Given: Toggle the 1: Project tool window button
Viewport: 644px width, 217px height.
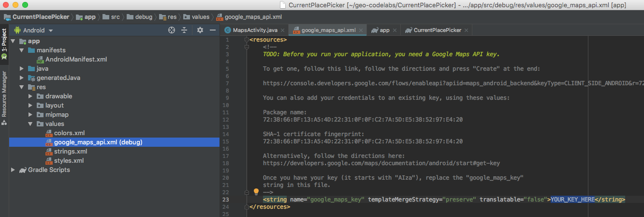Looking at the screenshot, I should 4,43.
